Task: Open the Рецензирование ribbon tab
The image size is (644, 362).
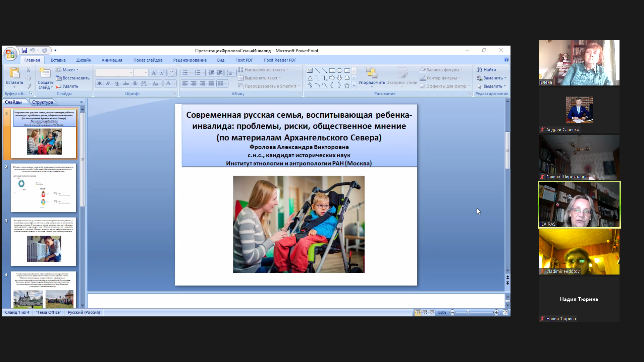Action: pos(190,60)
